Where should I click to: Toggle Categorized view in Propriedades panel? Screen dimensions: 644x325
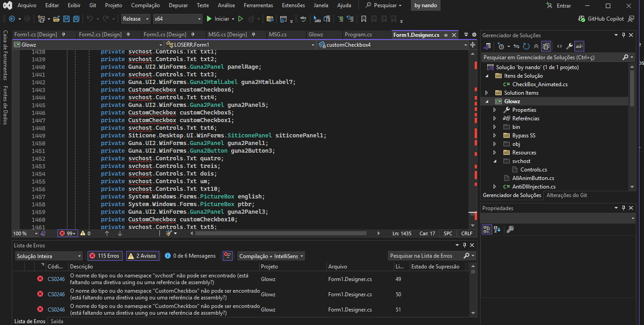pyautogui.click(x=487, y=229)
